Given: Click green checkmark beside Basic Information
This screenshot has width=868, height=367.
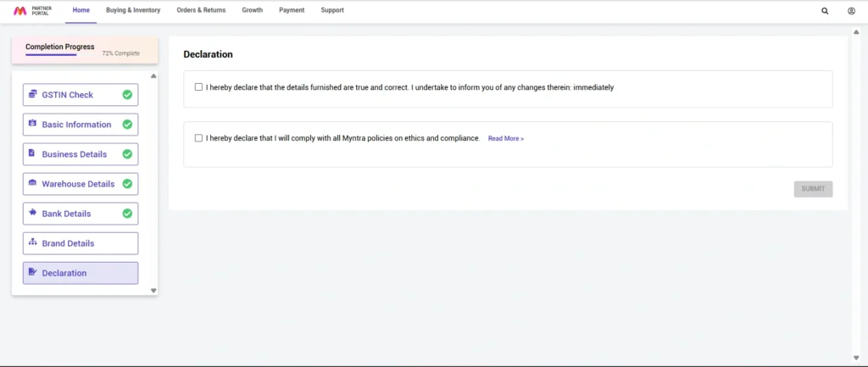Looking at the screenshot, I should (127, 125).
